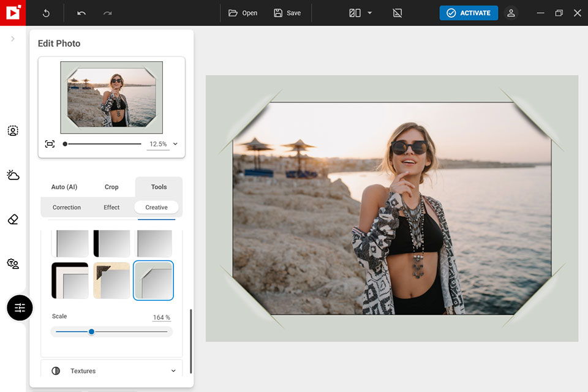Click the ACTIVATE button
Image resolution: width=588 pixels, height=392 pixels.
pyautogui.click(x=469, y=13)
